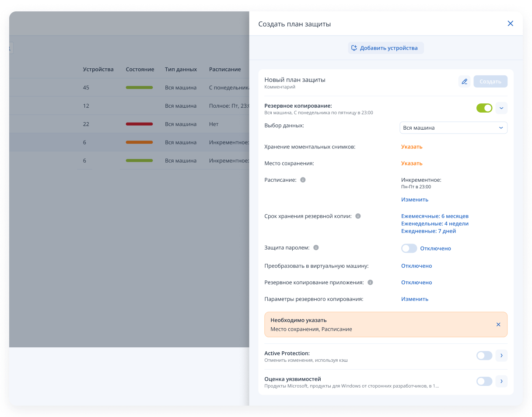Click Отключено for Резервное копирование приложения
The height and width of the screenshot is (417, 532).
click(416, 283)
